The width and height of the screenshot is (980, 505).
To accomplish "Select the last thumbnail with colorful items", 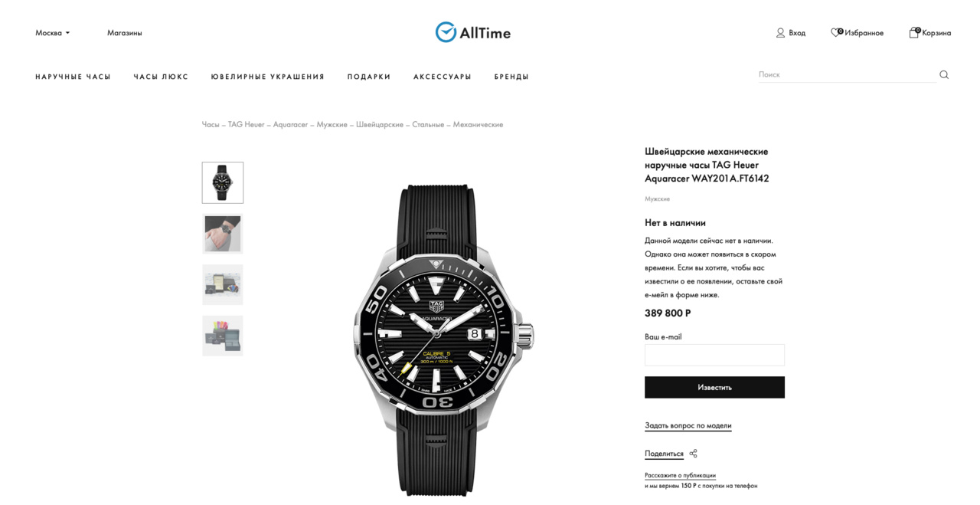I will [223, 336].
